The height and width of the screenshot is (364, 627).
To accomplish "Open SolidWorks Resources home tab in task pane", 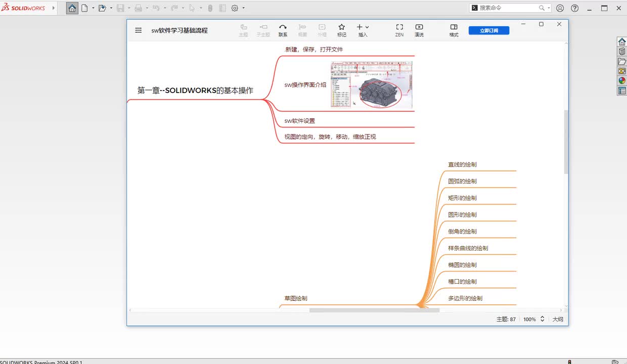I will pos(622,41).
